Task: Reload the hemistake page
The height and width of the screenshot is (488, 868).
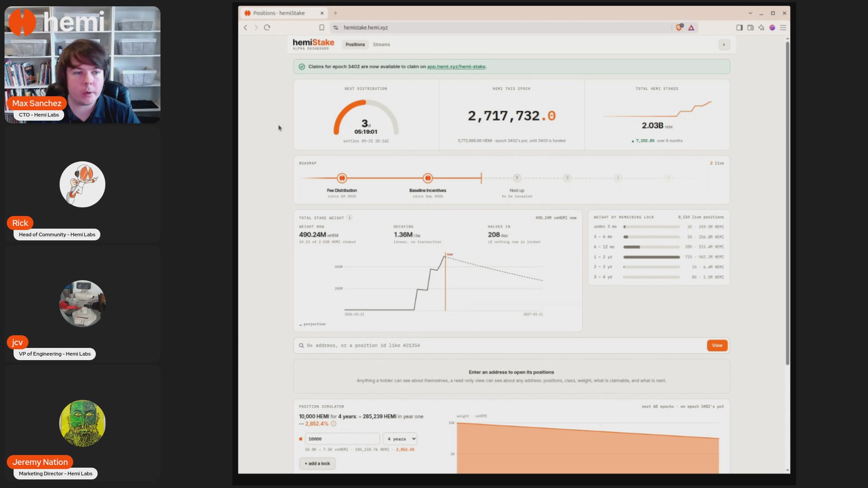Action: pyautogui.click(x=267, y=28)
